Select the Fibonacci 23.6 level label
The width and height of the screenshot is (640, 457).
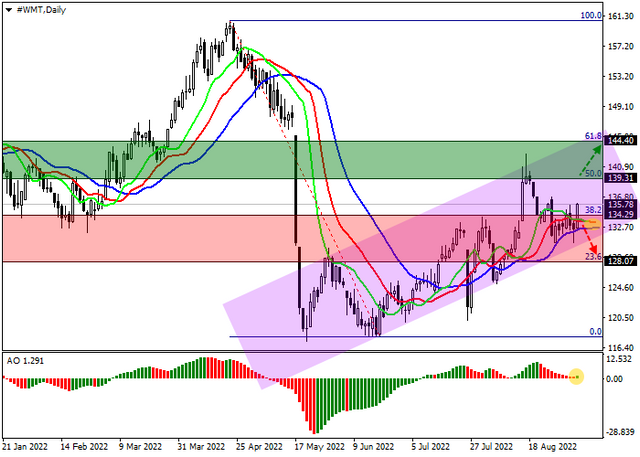click(593, 257)
